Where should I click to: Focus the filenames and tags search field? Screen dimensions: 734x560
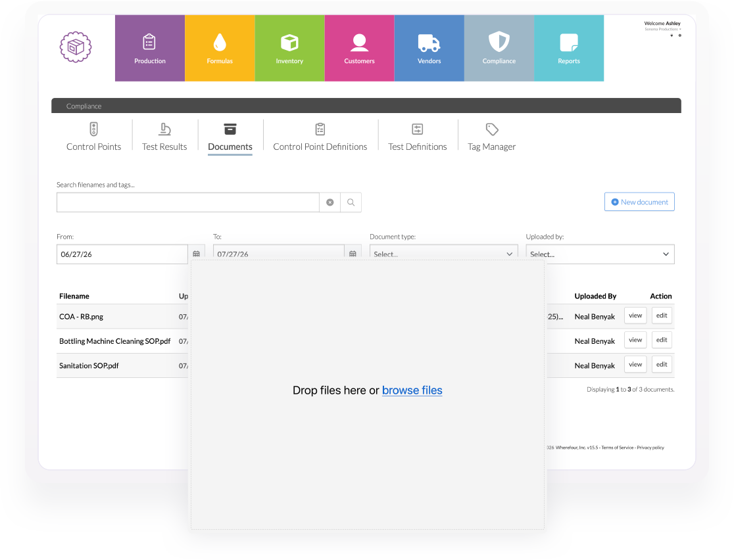point(188,202)
